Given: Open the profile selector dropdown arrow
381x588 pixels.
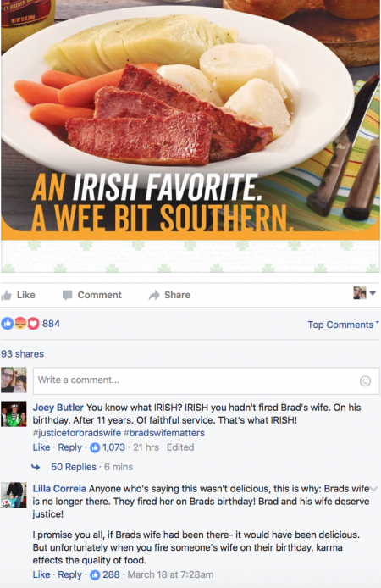Looking at the screenshot, I should 373,293.
